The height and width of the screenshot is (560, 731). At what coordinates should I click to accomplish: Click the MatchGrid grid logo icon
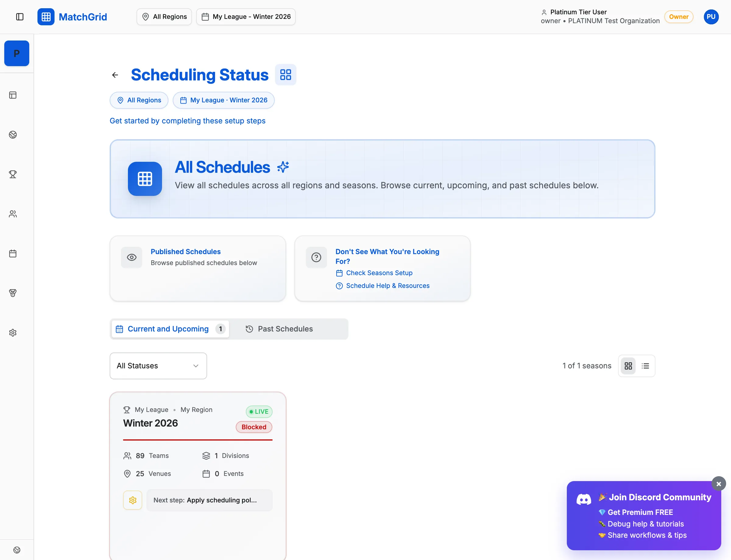tap(46, 17)
